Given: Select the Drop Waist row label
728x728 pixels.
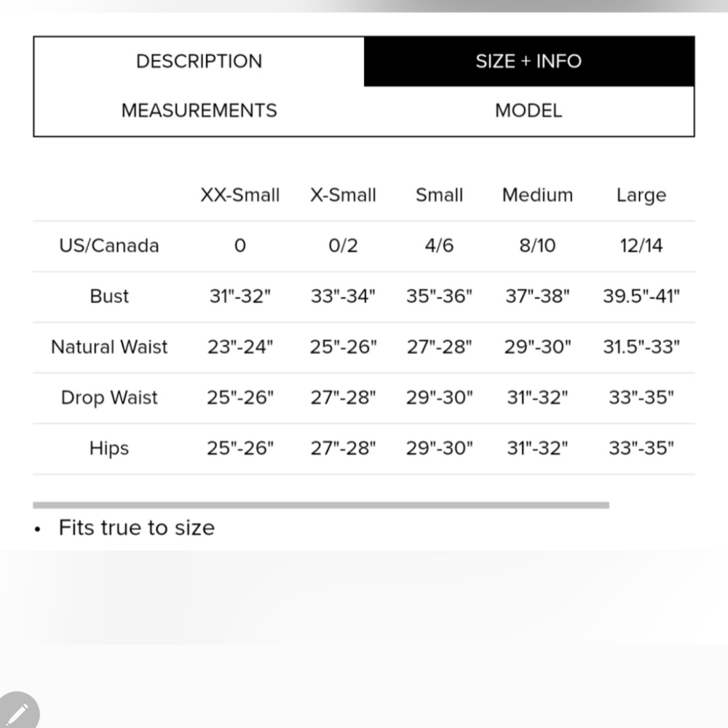Looking at the screenshot, I should (x=109, y=397).
